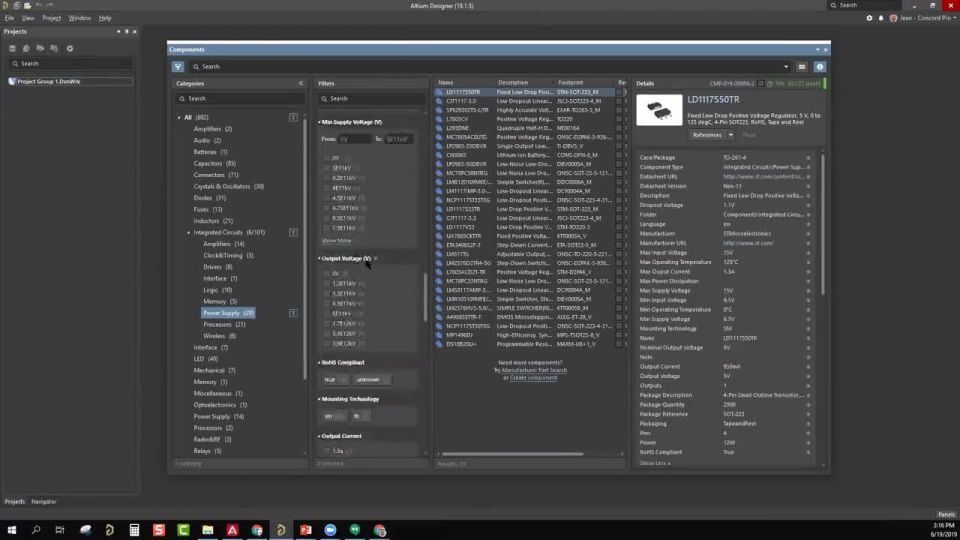
Task: Check the 1.5a Output Current option
Action: [x=326, y=451]
